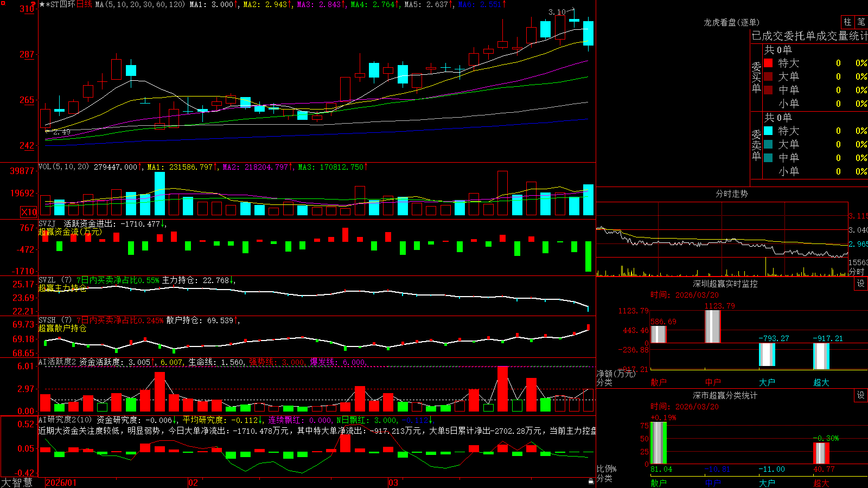Click the red question mark icon top-left
This screenshot has width=868, height=488.
(x=33, y=4)
